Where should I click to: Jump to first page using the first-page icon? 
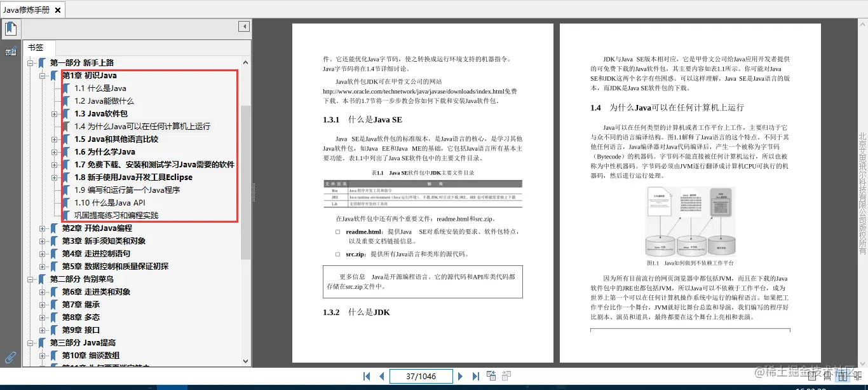click(366, 375)
